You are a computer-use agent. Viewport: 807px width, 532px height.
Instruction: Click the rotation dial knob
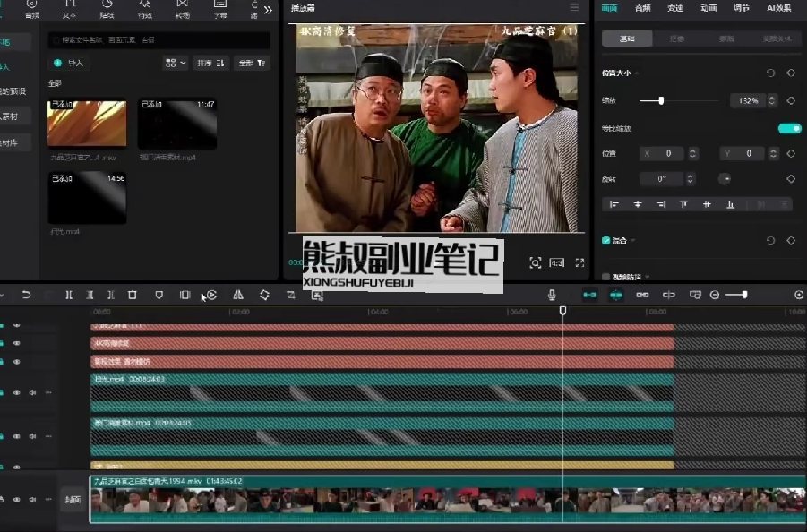(x=725, y=179)
